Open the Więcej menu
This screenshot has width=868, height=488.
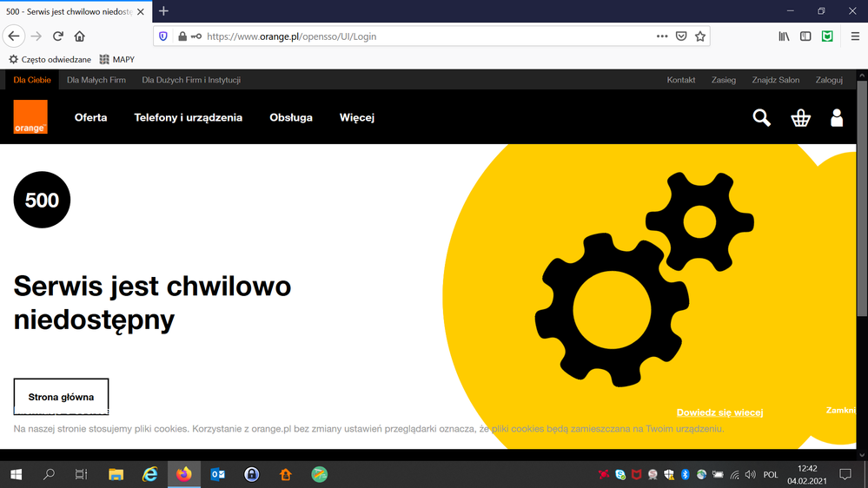(x=357, y=117)
